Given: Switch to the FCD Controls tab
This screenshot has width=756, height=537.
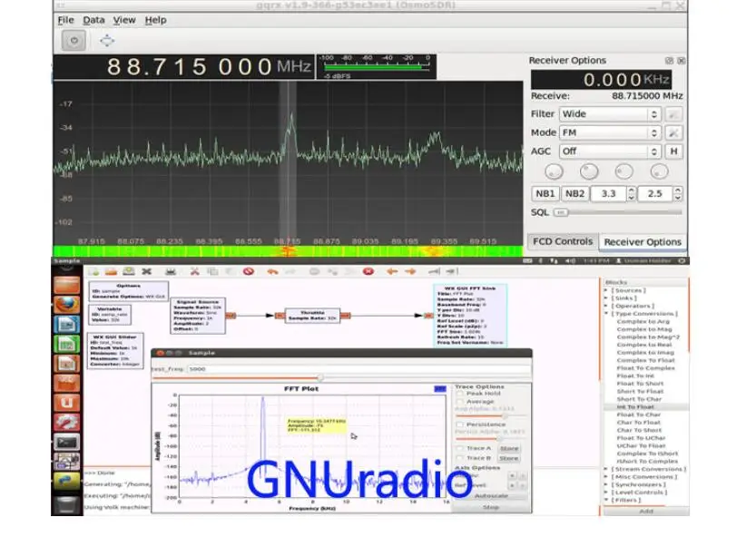Looking at the screenshot, I should pos(562,241).
